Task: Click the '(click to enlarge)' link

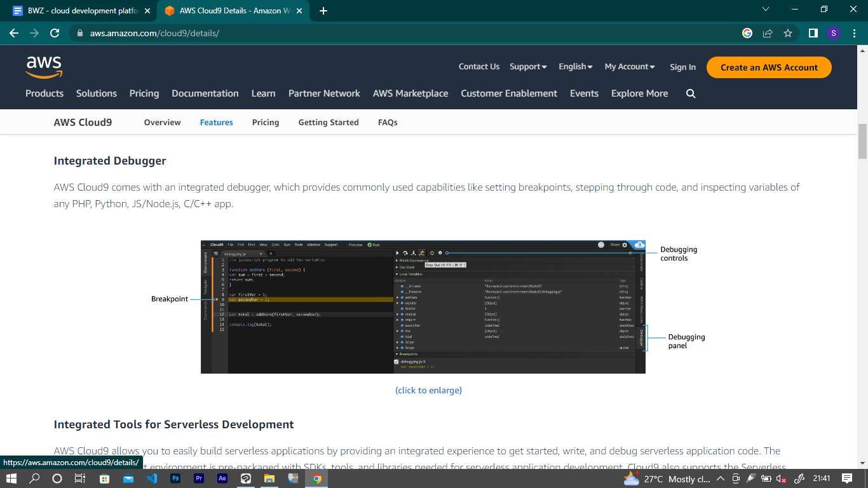Action: point(429,390)
